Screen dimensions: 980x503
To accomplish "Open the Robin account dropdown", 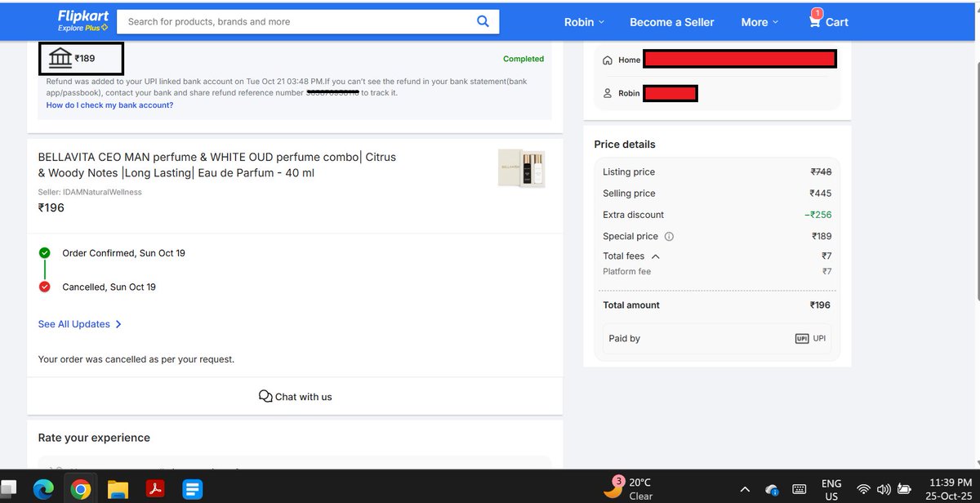I will [584, 22].
